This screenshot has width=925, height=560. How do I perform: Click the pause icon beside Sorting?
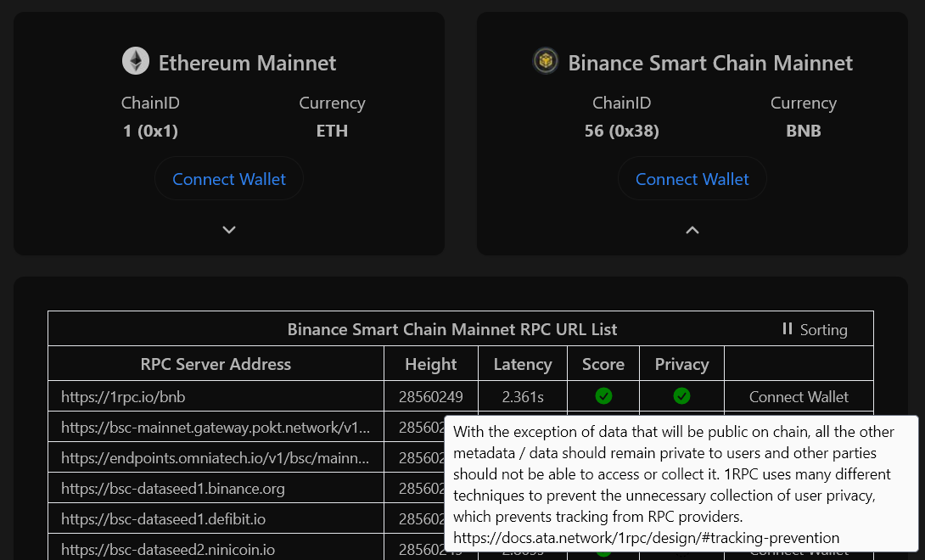[788, 328]
